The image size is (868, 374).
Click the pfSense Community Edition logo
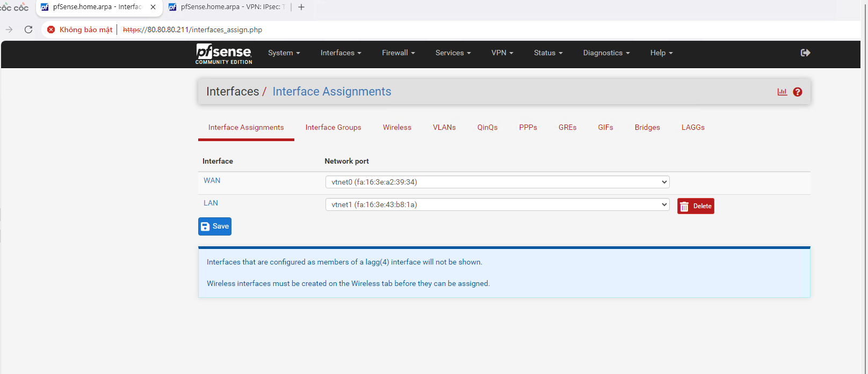coord(223,54)
